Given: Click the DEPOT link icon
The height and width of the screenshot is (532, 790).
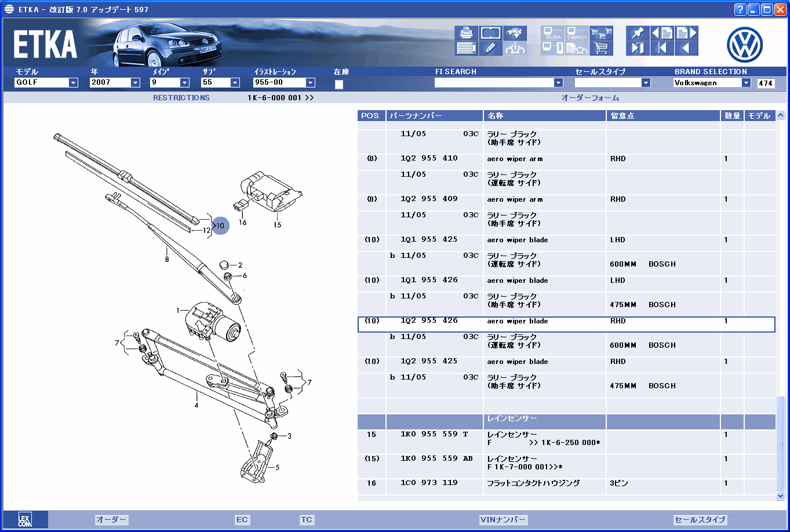Looking at the screenshot, I should pos(577,33).
